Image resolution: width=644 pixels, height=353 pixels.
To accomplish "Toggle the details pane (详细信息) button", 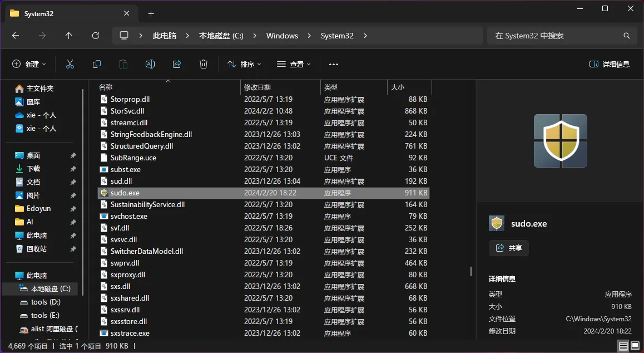I will [610, 64].
